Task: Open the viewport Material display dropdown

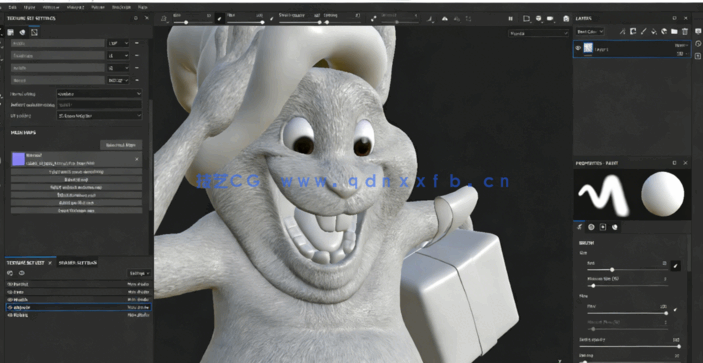Action: (538, 33)
